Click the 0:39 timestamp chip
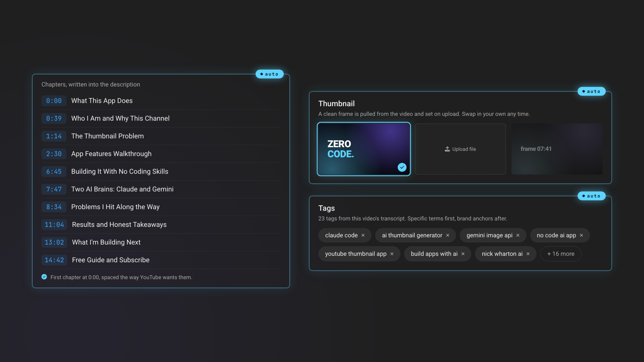This screenshot has height=362, width=644. tap(54, 118)
